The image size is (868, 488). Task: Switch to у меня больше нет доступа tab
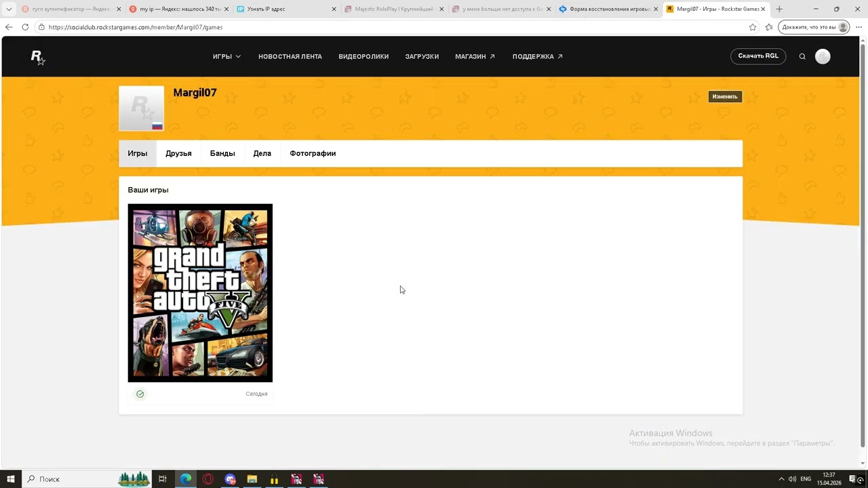point(500,9)
